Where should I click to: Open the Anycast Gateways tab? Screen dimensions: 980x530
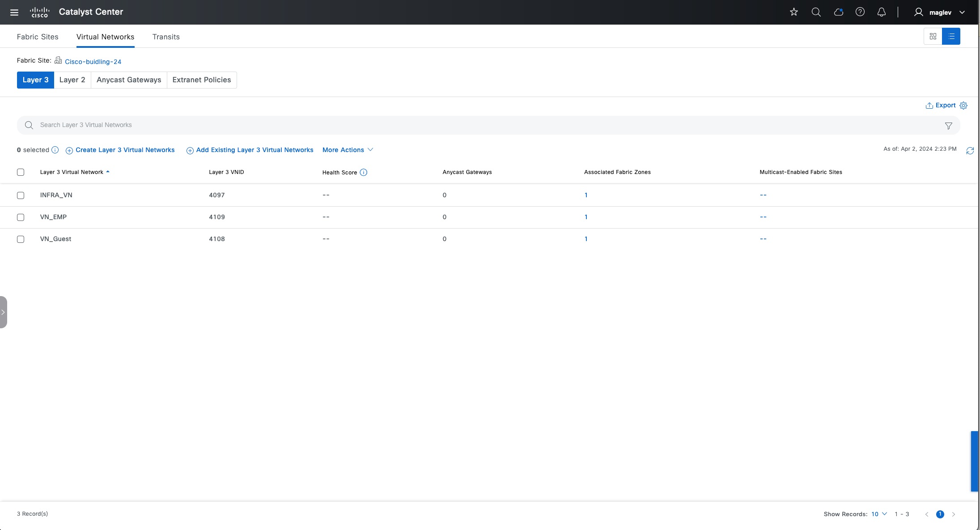coord(129,80)
